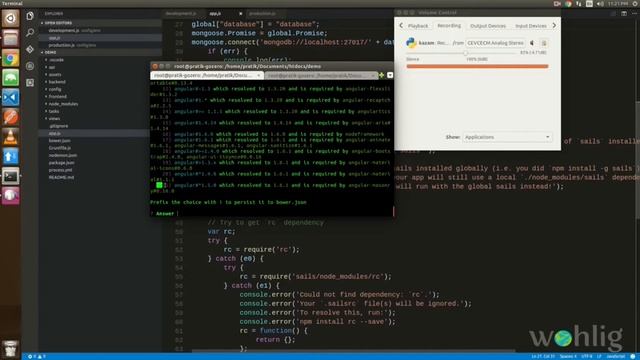Click the kazam recording volume slider handle
Viewport: 640px width, 360px height.
[x=465, y=53]
